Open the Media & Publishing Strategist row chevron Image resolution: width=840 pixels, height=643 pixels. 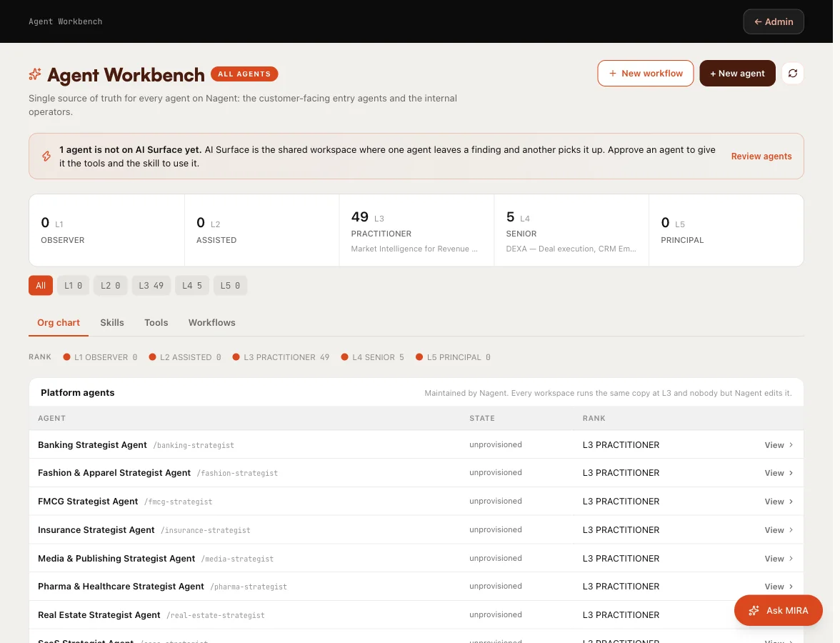[791, 558]
